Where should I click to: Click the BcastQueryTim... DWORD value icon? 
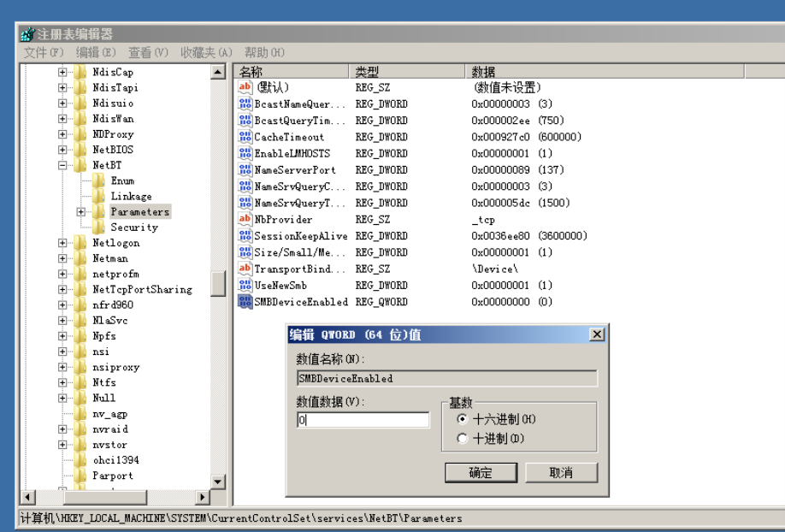[x=245, y=121]
